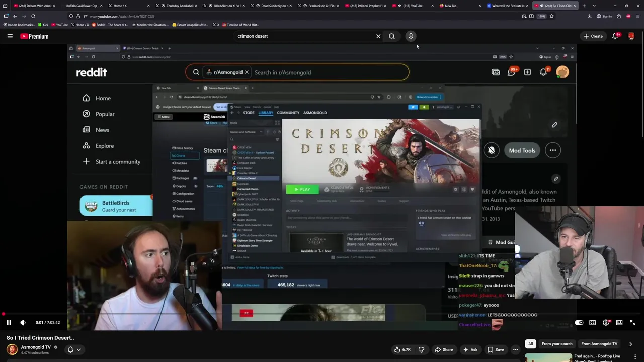Open YouTube notifications bell in header
Image resolution: width=644 pixels, height=362 pixels.
click(615, 36)
